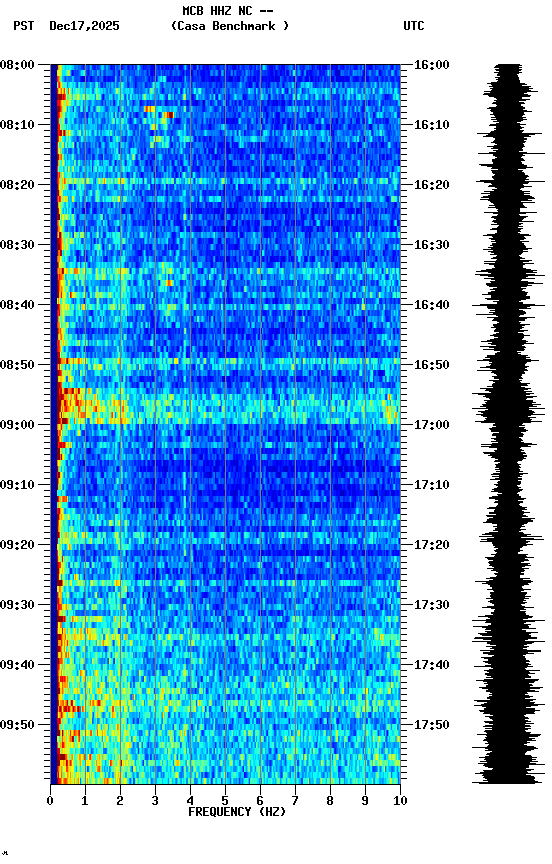Click the 08:10 PST time label

pos(17,125)
